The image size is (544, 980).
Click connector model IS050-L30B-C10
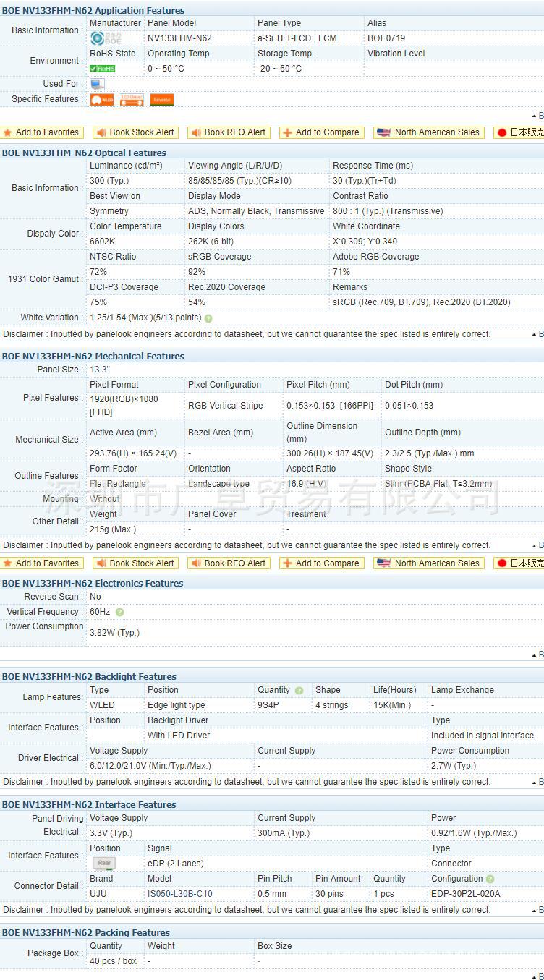(180, 894)
